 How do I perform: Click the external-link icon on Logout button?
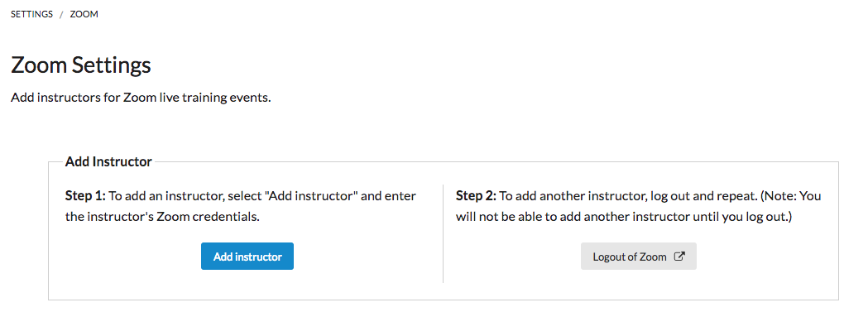[x=679, y=257]
